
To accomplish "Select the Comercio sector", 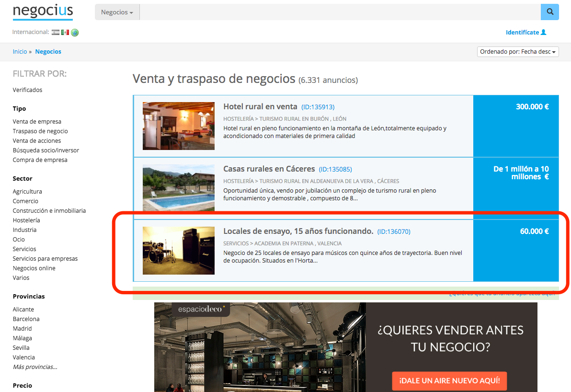I will [25, 201].
